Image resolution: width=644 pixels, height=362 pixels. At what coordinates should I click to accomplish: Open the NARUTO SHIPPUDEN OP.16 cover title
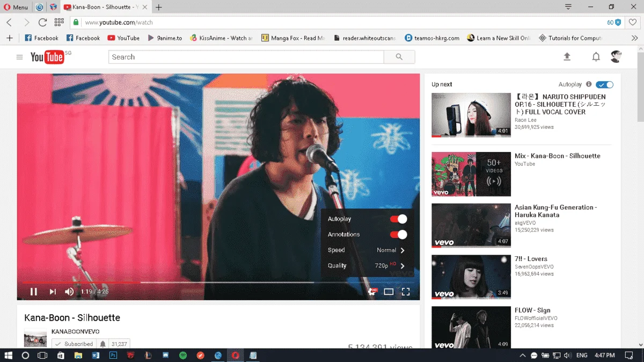tap(560, 104)
